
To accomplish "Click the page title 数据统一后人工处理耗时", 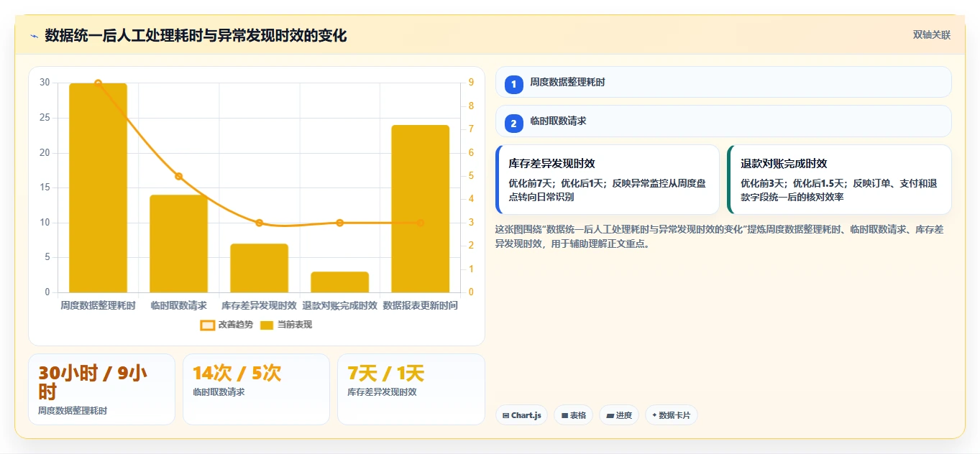I will (x=196, y=35).
